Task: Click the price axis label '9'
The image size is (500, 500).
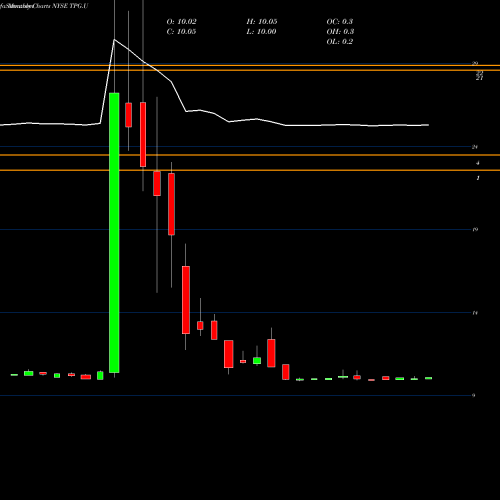Action: tap(473, 395)
